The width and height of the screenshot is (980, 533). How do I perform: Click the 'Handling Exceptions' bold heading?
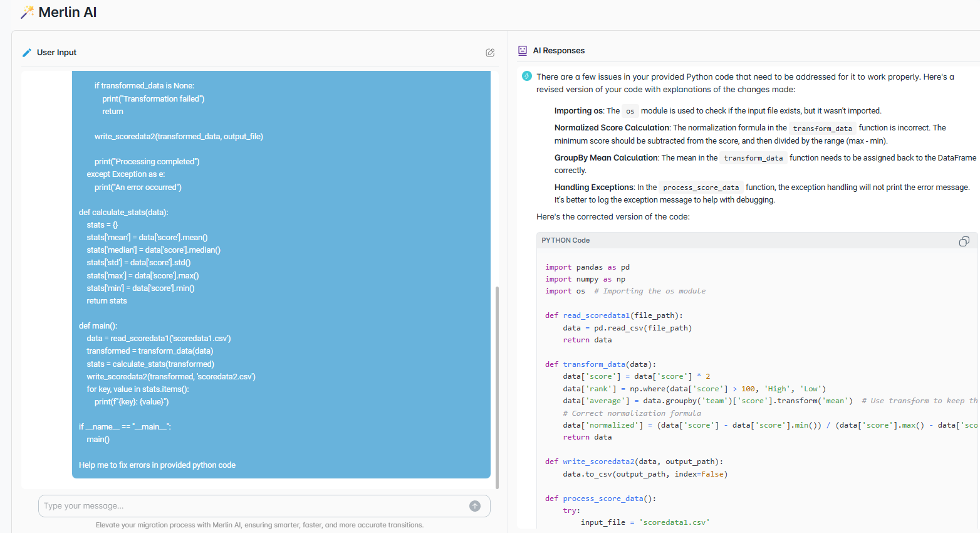pos(593,187)
